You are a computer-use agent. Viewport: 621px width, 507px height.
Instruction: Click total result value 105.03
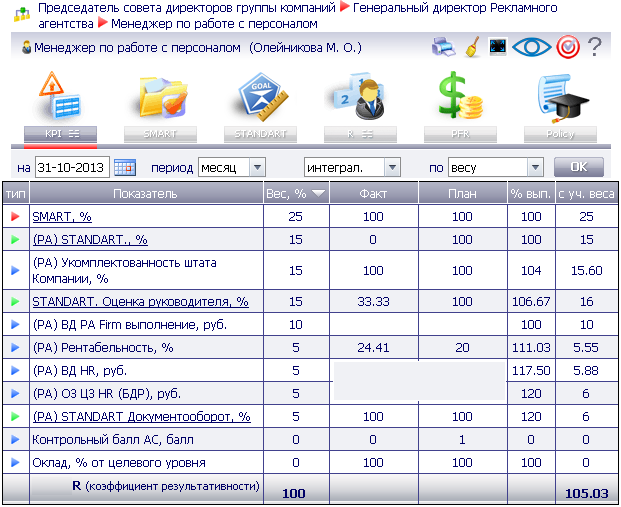(587, 494)
